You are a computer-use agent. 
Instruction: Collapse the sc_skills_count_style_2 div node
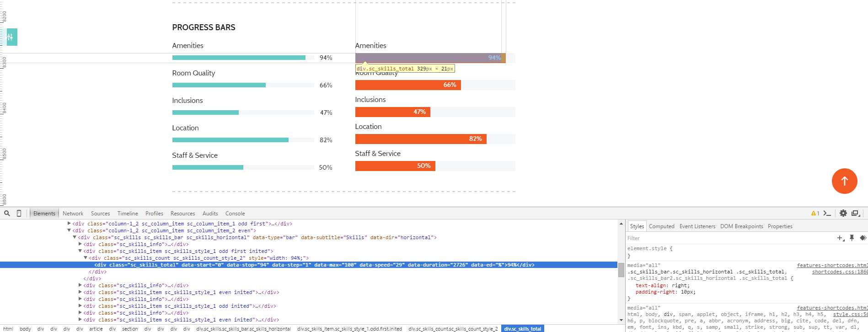click(x=86, y=258)
